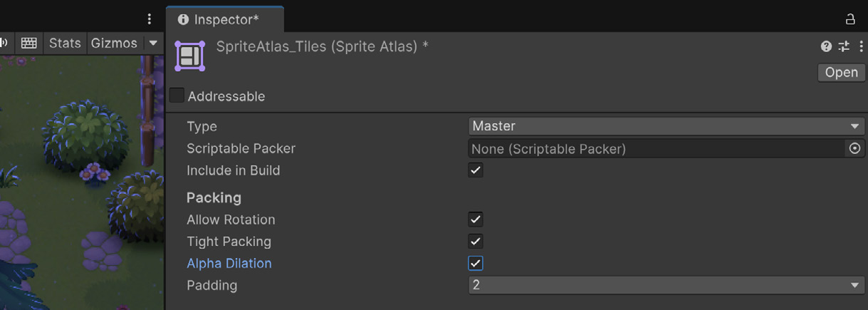Open the Type dropdown set to Master

666,126
